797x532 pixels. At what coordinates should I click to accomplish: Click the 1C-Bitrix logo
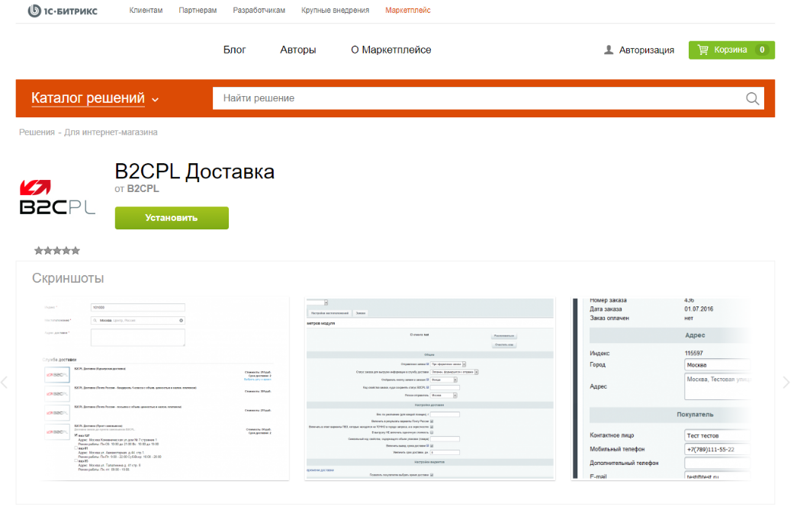click(x=63, y=11)
